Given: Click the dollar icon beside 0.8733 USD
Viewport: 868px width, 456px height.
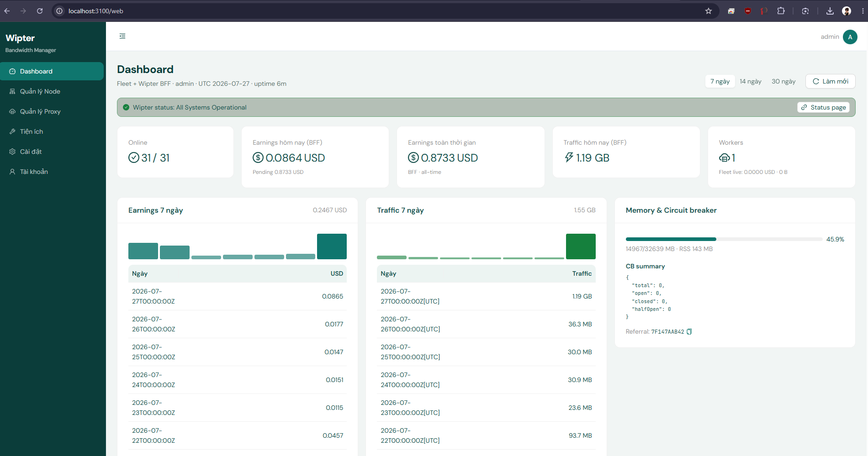Looking at the screenshot, I should [413, 158].
